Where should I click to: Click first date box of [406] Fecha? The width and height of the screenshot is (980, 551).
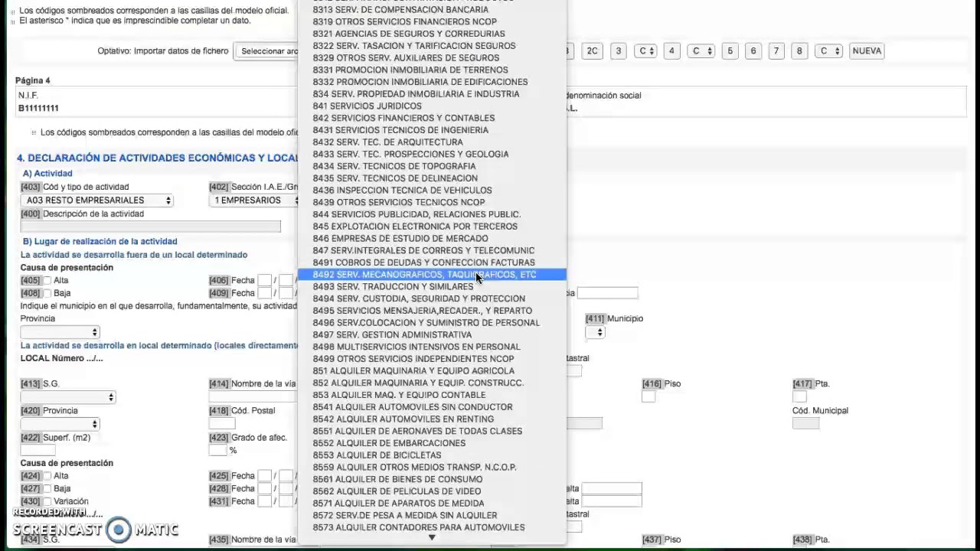[x=265, y=281]
